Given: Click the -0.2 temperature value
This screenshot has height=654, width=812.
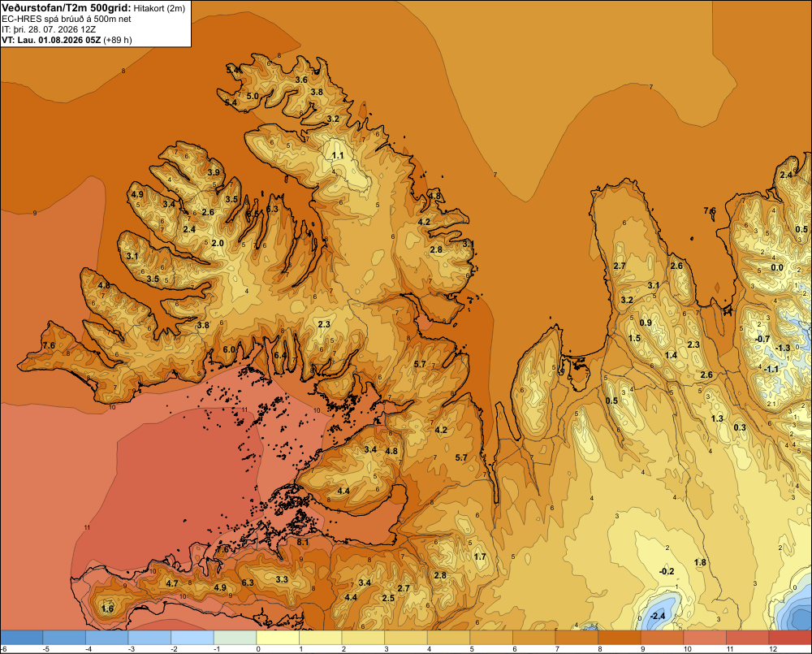Looking at the screenshot, I should click(667, 571).
